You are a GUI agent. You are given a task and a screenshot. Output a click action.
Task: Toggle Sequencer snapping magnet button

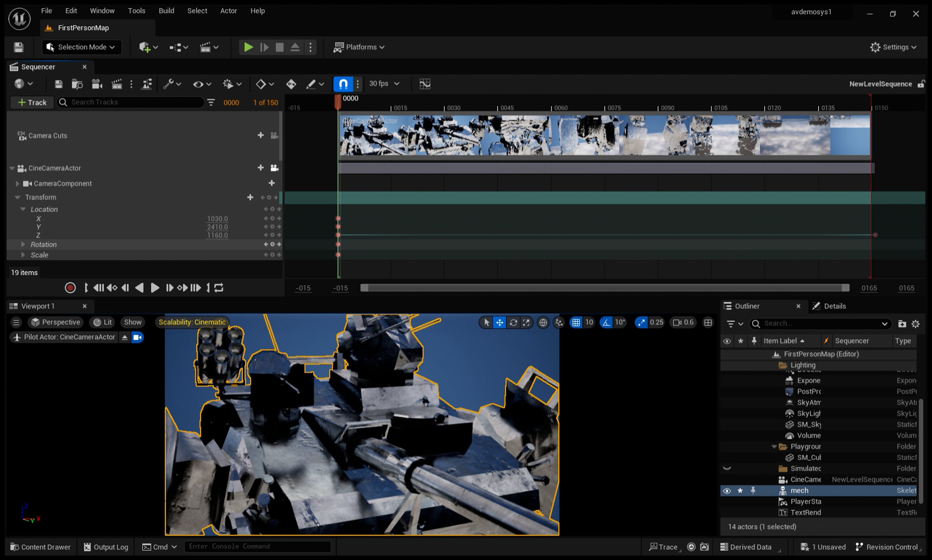click(x=343, y=83)
